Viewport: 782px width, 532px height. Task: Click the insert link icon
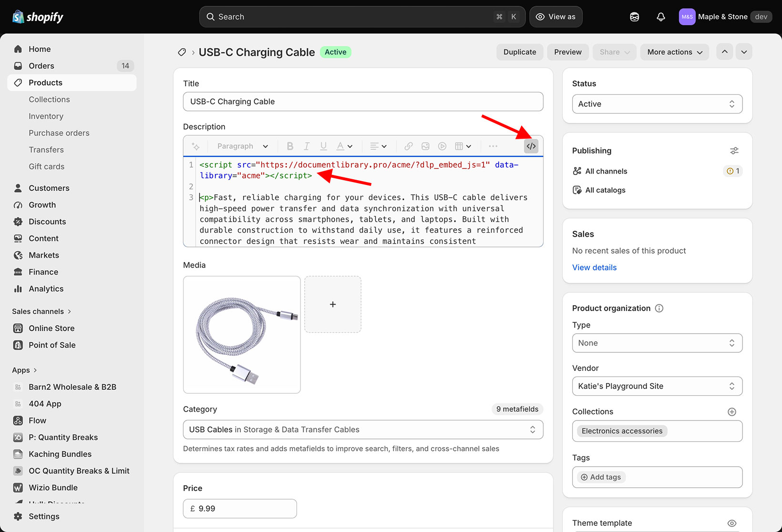point(409,146)
